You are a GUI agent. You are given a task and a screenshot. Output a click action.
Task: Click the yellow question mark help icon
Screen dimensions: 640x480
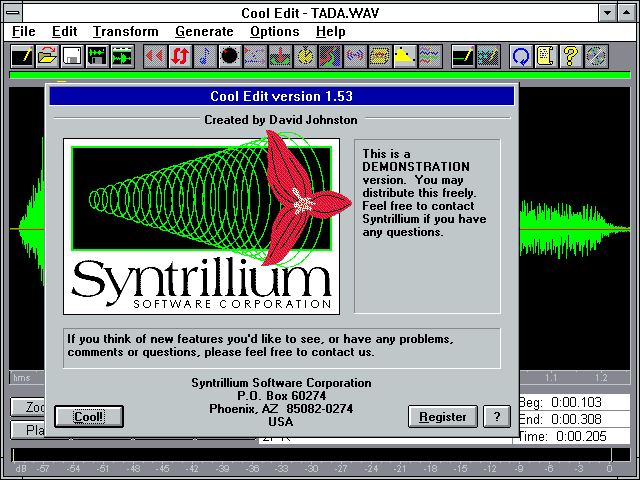click(x=571, y=56)
